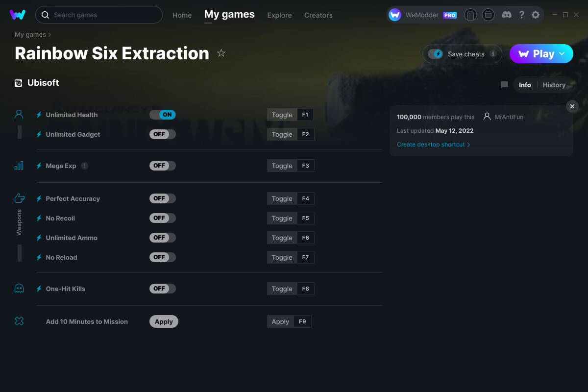Apply Add 10 Minutes to Mission
The height and width of the screenshot is (392, 588).
[x=164, y=321]
